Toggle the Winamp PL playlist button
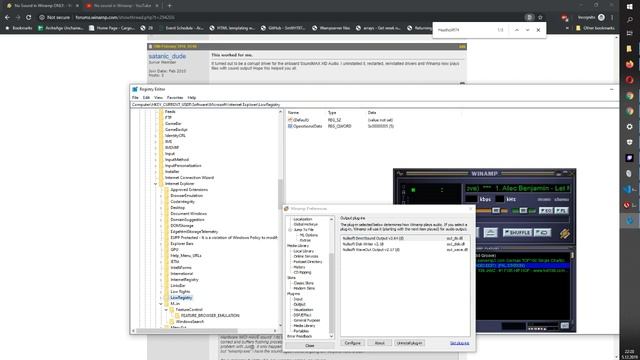640x360 pixels. click(x=562, y=211)
